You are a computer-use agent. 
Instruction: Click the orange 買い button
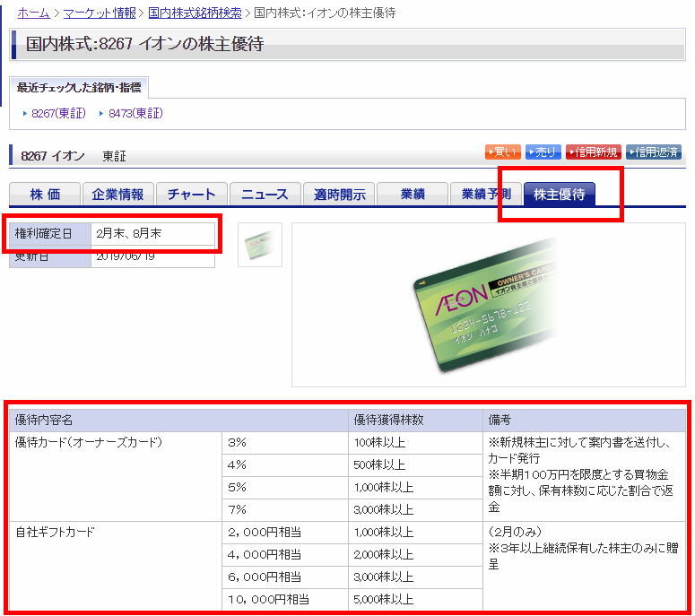502,152
